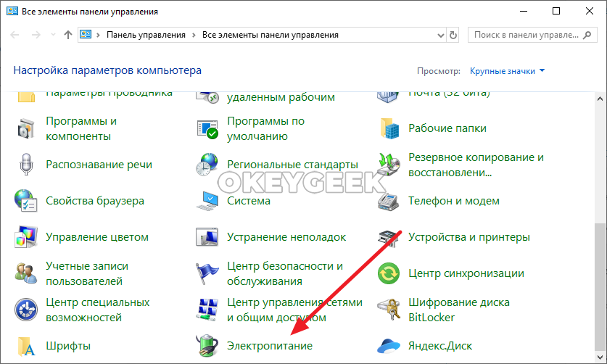Open 'Учетные записи пользователей' link
Image resolution: width=607 pixels, height=364 pixels.
click(87, 273)
